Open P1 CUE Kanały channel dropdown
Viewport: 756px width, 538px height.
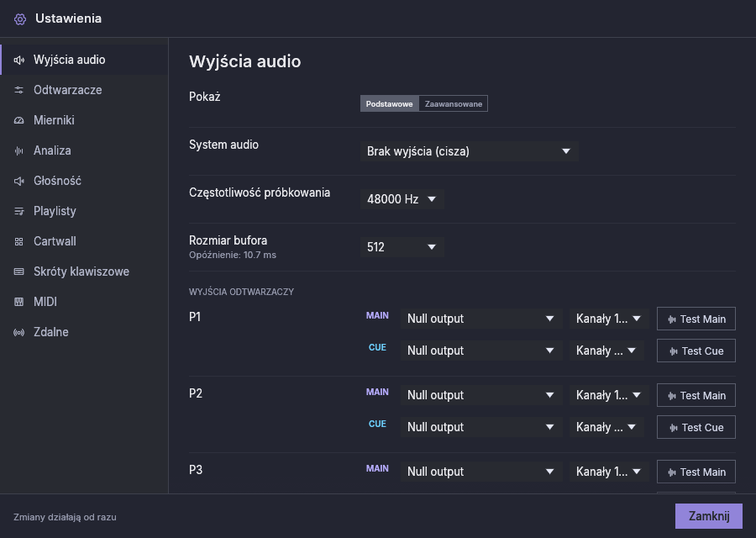coord(606,351)
